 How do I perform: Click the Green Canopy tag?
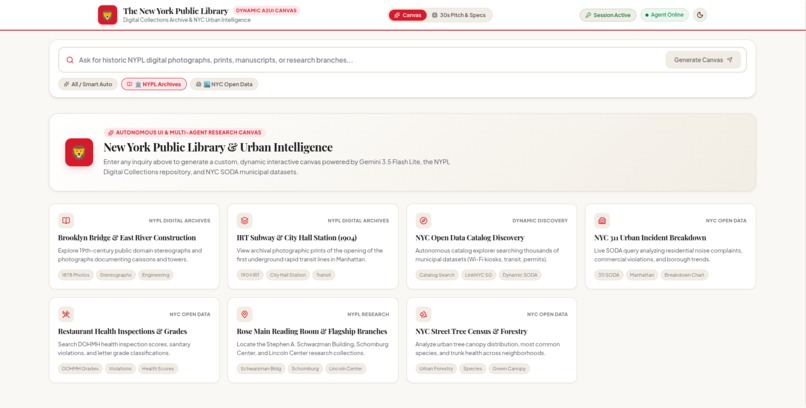(509, 368)
